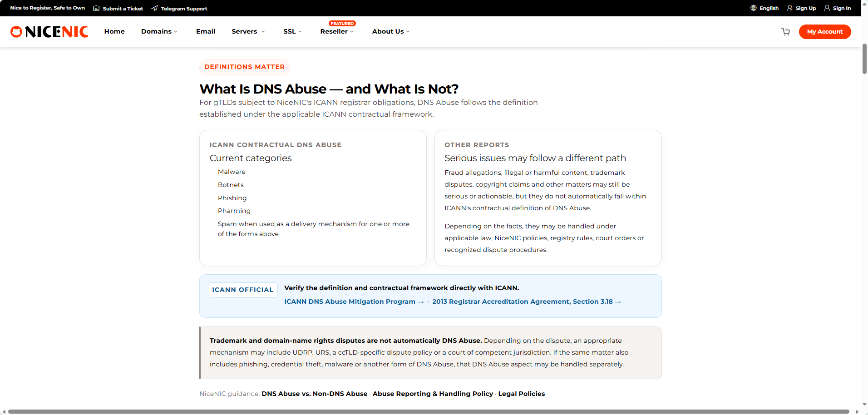This screenshot has width=868, height=415.
Task: Open Submit a Ticket link
Action: pyautogui.click(x=123, y=9)
